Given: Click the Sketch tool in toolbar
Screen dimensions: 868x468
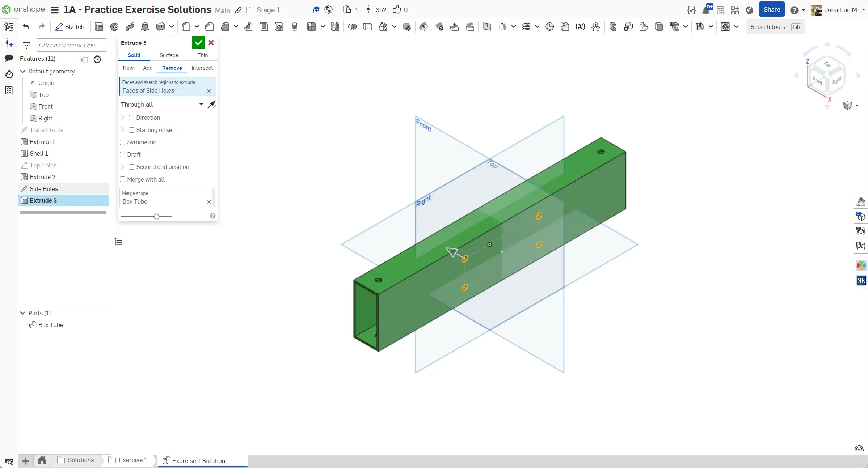Looking at the screenshot, I should pyautogui.click(x=69, y=27).
